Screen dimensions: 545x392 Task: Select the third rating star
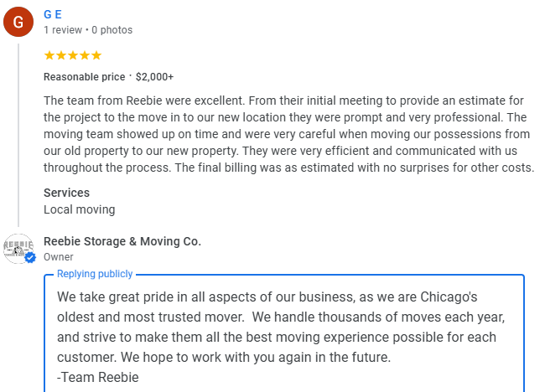point(72,55)
